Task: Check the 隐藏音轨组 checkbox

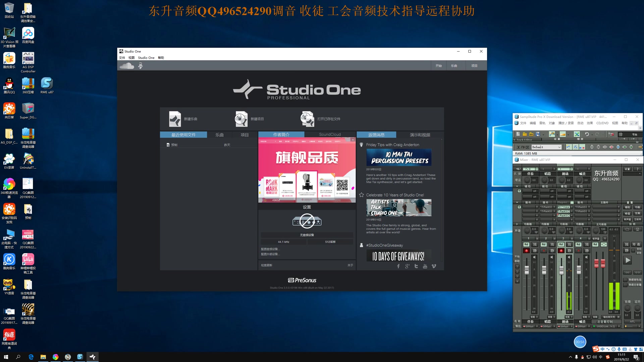Action: [x=625, y=280]
